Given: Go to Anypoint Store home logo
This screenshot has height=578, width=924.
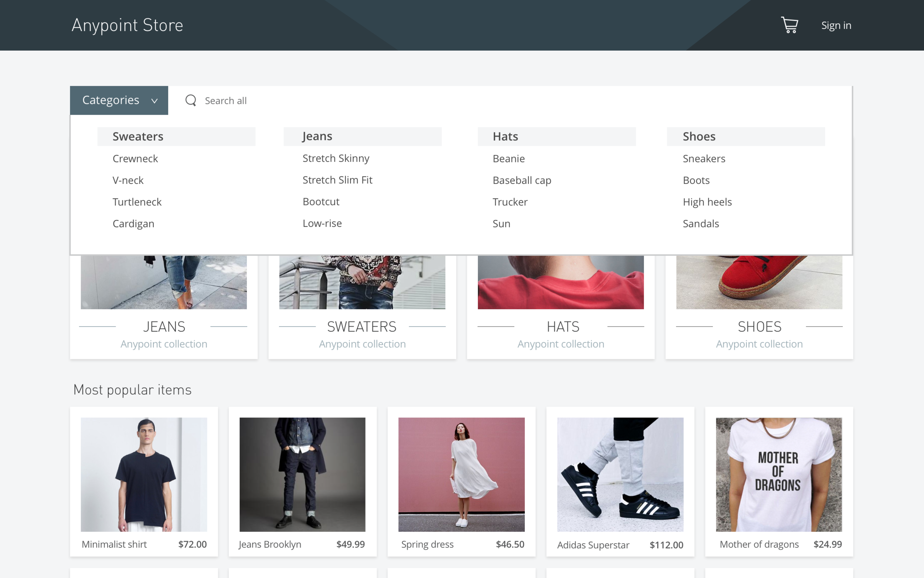Looking at the screenshot, I should (x=127, y=25).
